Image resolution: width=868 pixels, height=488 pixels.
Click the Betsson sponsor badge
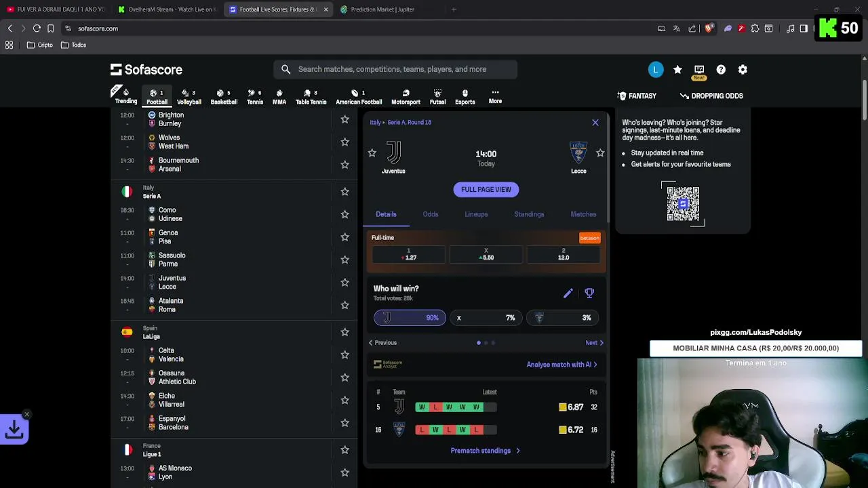[589, 238]
